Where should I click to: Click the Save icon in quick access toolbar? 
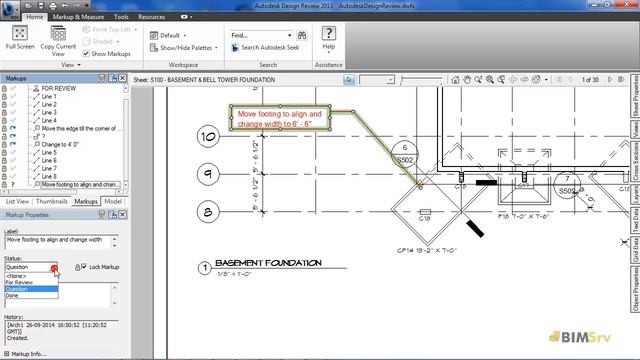pos(41,6)
